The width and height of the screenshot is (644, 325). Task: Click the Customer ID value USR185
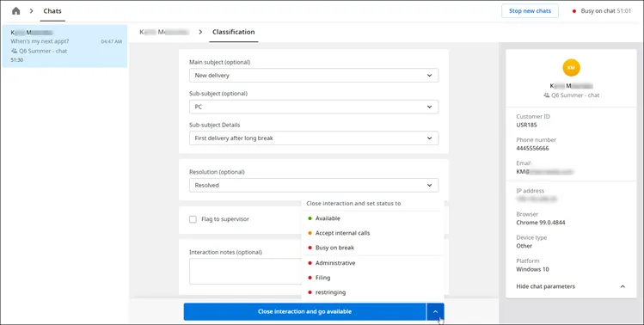click(526, 125)
